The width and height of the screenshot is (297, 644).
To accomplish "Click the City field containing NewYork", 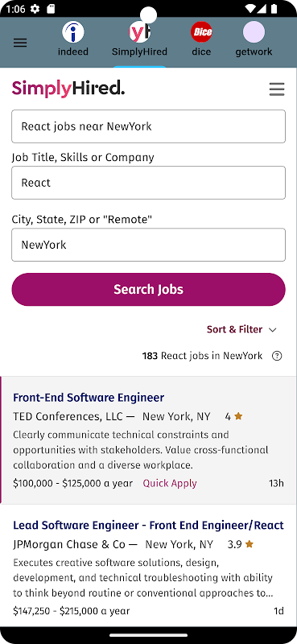I will pos(148,245).
